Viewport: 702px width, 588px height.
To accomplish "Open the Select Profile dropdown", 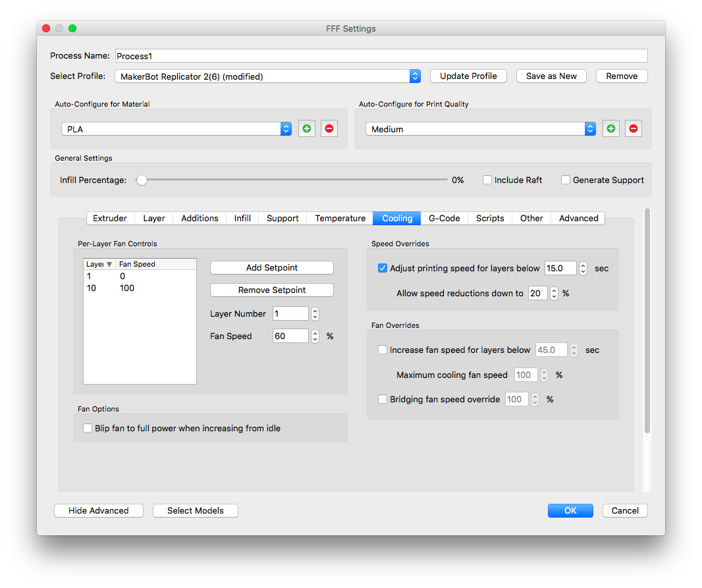I will 267,76.
